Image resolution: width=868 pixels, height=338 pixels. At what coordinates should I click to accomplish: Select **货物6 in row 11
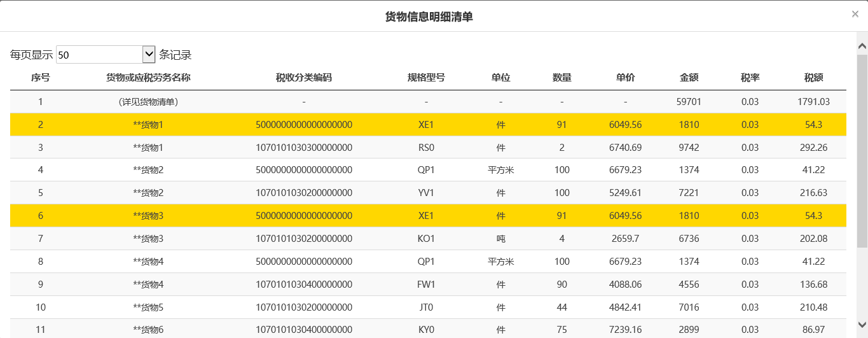148,330
